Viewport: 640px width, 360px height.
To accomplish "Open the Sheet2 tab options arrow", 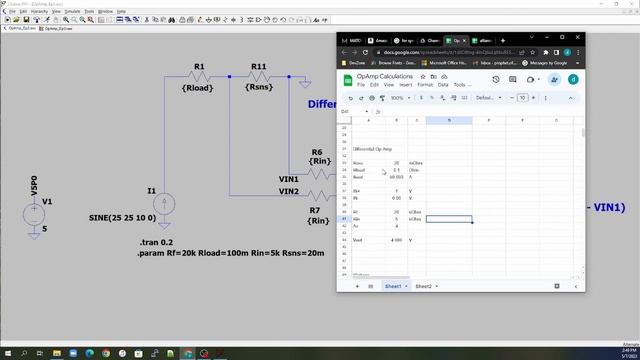I will [437, 287].
